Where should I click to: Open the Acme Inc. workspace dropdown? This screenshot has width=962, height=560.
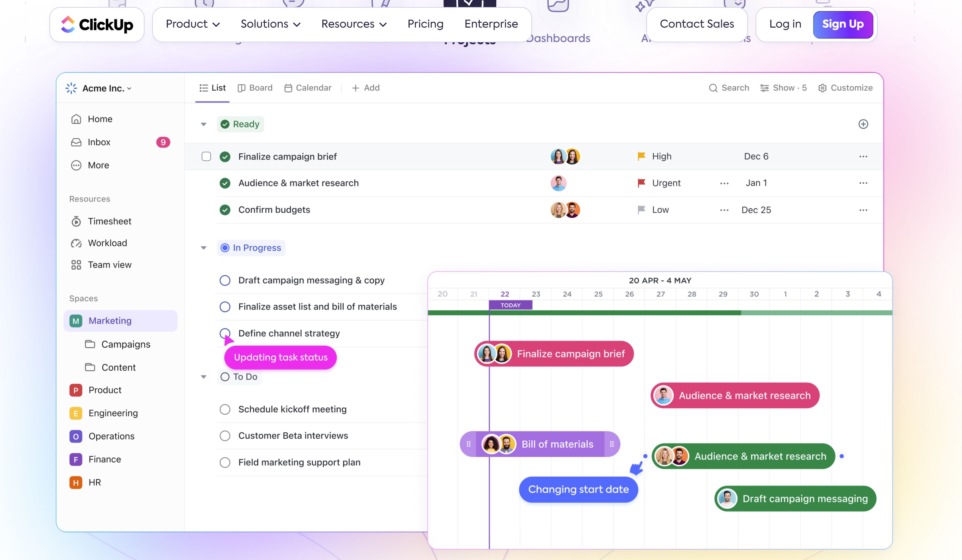(x=107, y=88)
